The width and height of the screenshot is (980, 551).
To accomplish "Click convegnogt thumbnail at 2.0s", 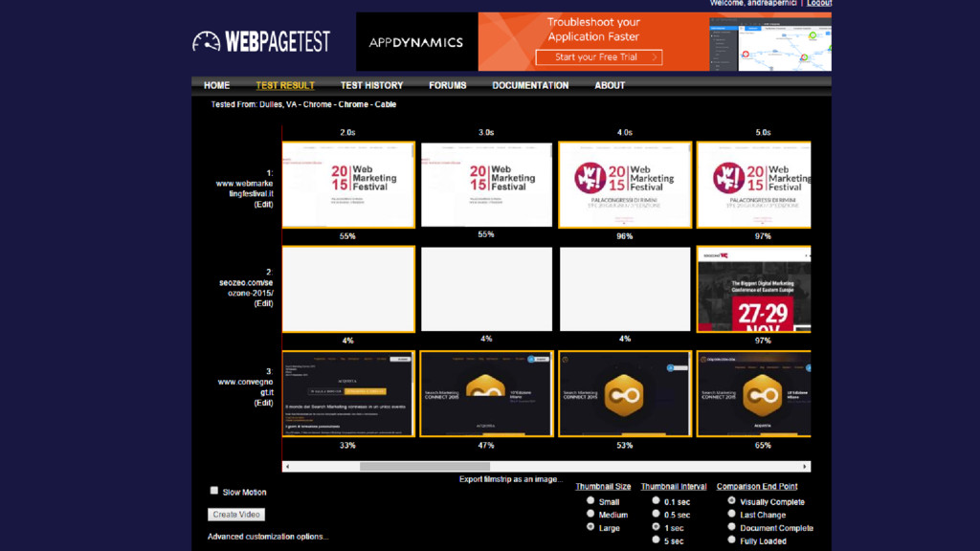I will click(348, 393).
